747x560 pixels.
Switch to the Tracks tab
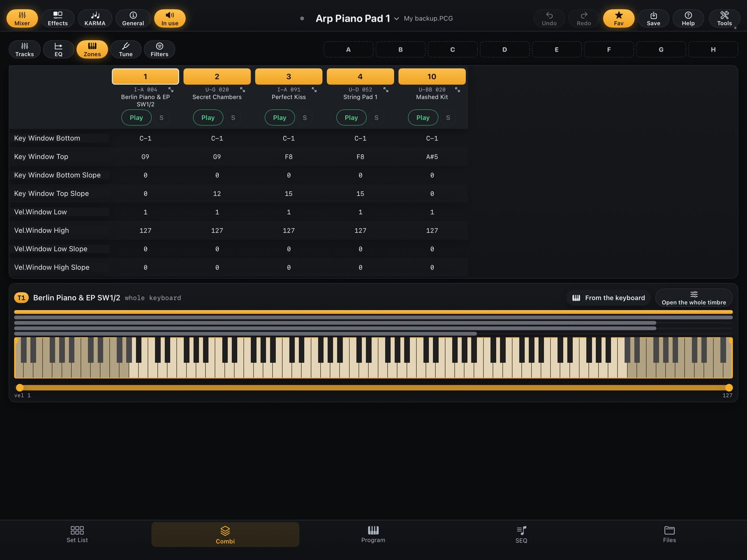[25, 49]
